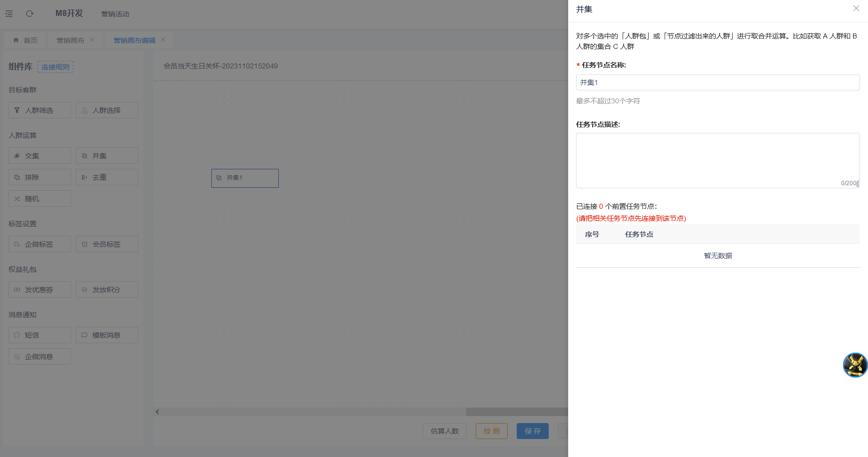Click the floating avatar assistant icon
The image size is (868, 457).
pos(855,365)
